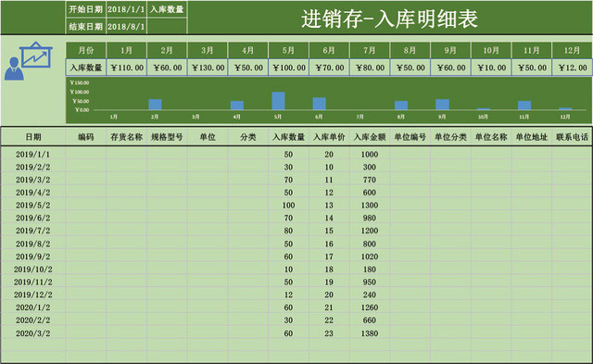Select the 存货名称 column header

coord(126,137)
